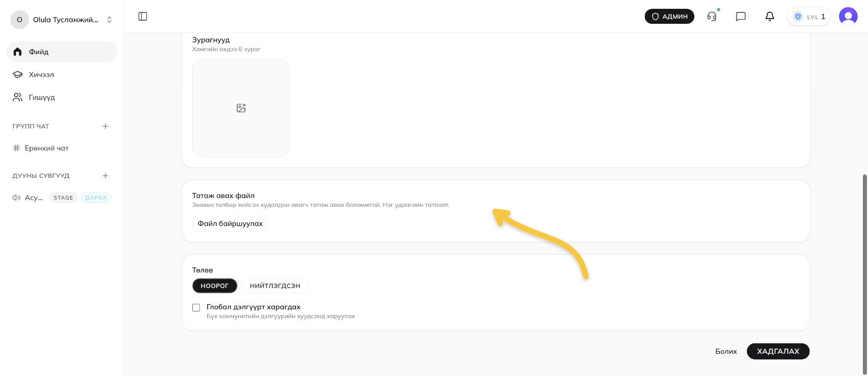Click the STAGE tag on voice room

tap(64, 198)
